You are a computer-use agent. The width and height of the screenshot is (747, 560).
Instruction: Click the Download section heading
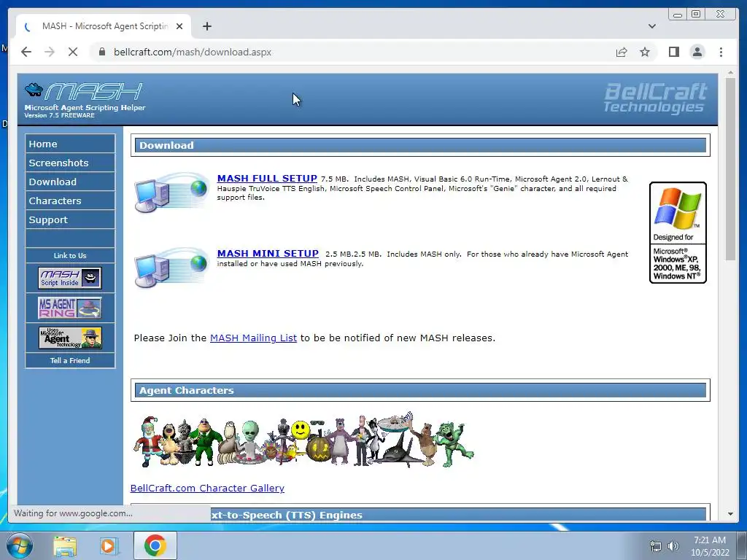click(420, 145)
